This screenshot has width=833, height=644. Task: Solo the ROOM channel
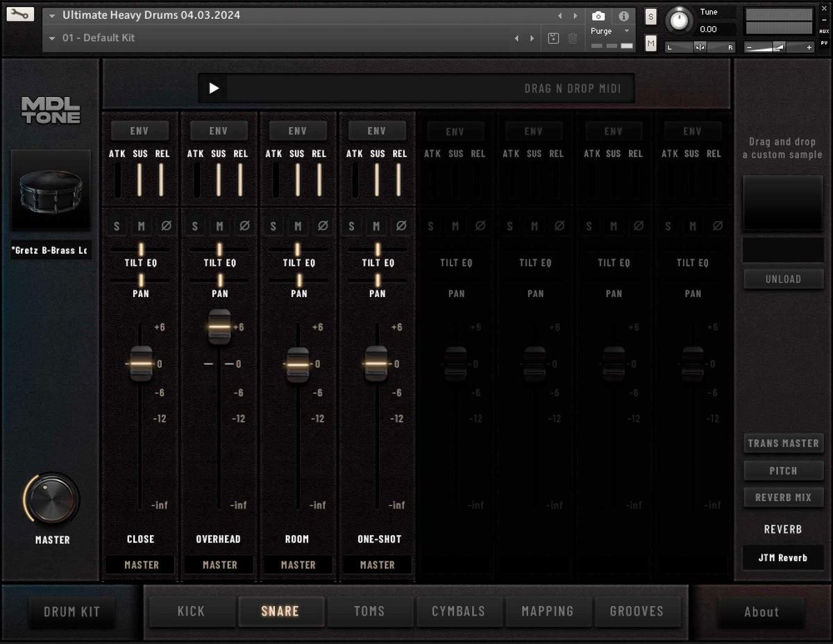point(274,226)
